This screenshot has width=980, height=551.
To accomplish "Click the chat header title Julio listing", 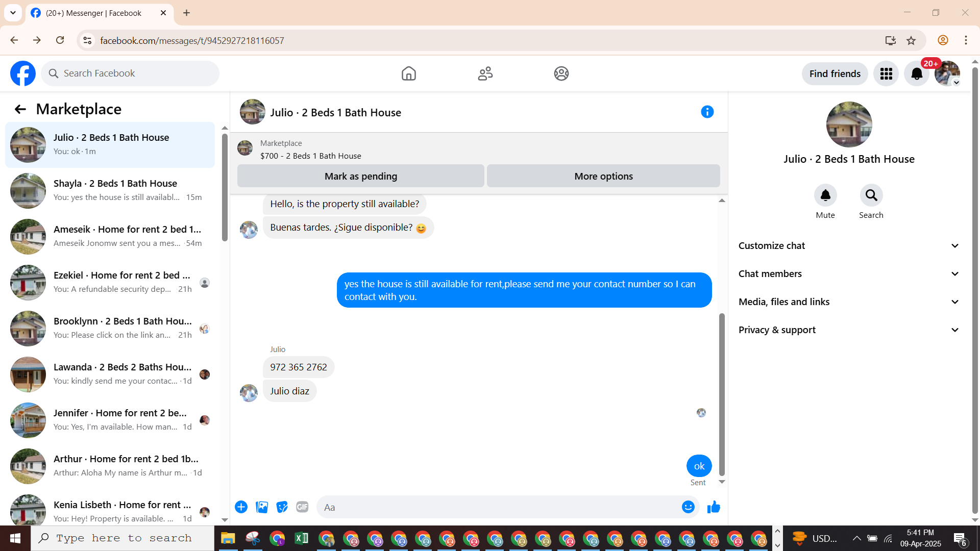I will 335,113.
